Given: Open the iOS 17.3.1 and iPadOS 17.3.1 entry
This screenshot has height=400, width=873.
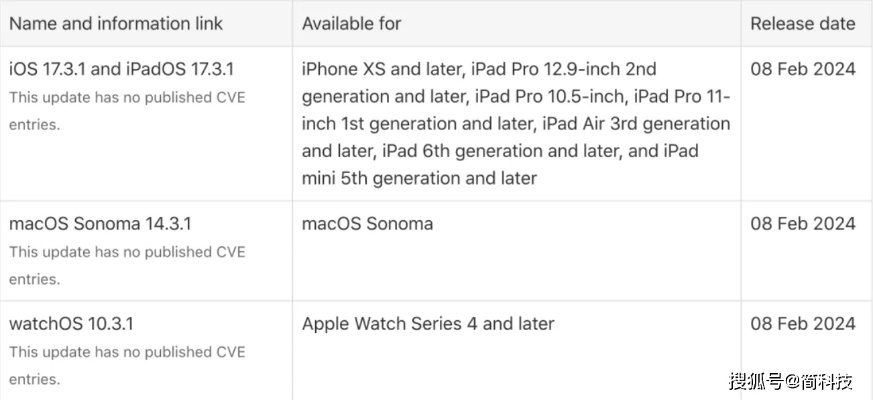Looking at the screenshot, I should coord(122,69).
